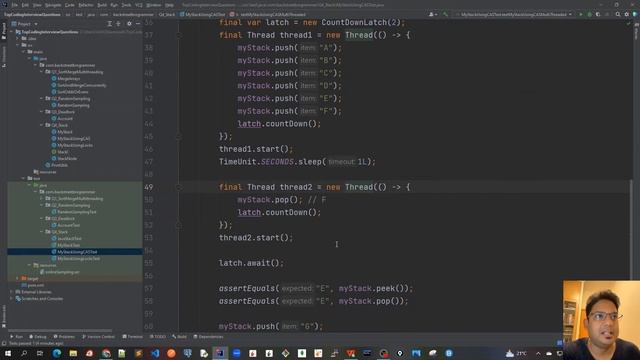Open Windows taskbar search
This screenshot has height=360, width=640.
pyautogui.click(x=24, y=353)
